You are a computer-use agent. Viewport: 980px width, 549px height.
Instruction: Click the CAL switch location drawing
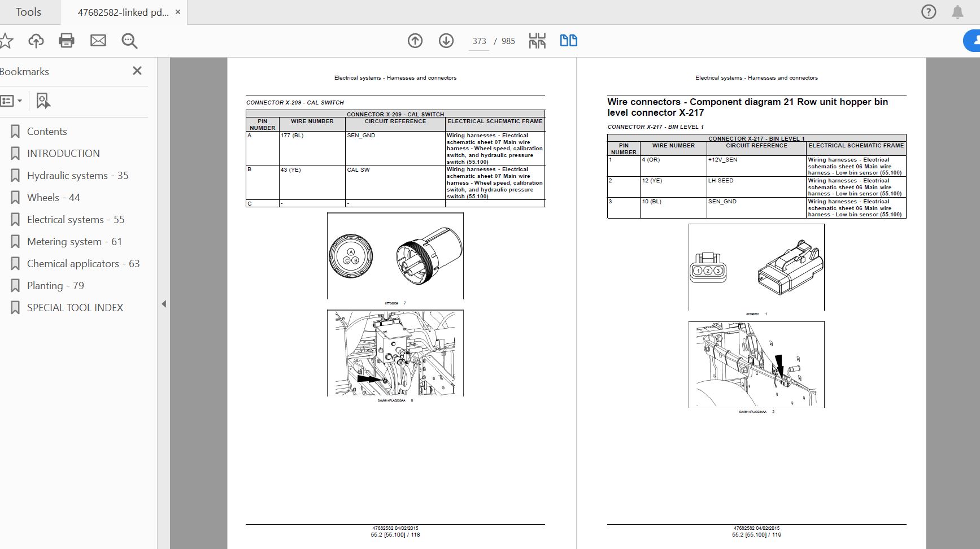click(395, 353)
